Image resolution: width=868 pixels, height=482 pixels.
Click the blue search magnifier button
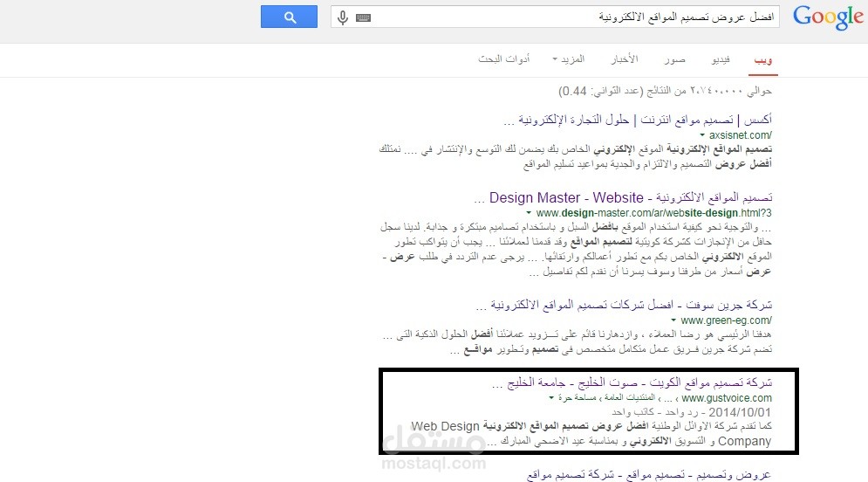coord(289,17)
